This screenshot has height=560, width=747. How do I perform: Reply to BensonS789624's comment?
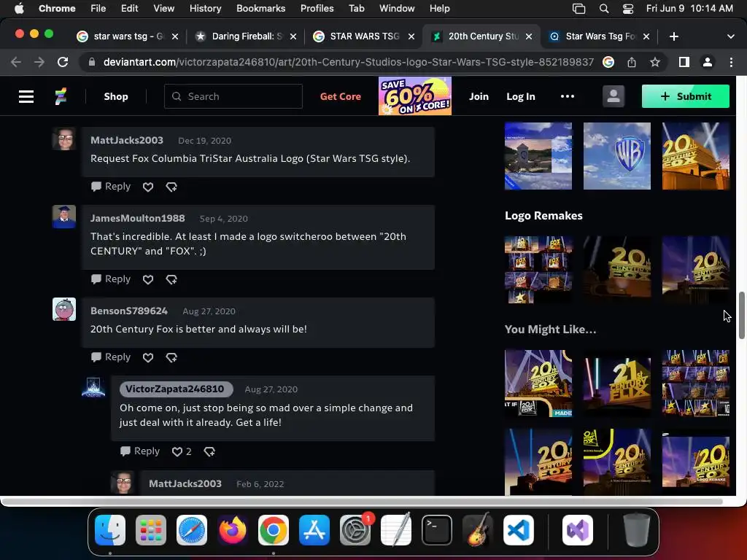(111, 357)
